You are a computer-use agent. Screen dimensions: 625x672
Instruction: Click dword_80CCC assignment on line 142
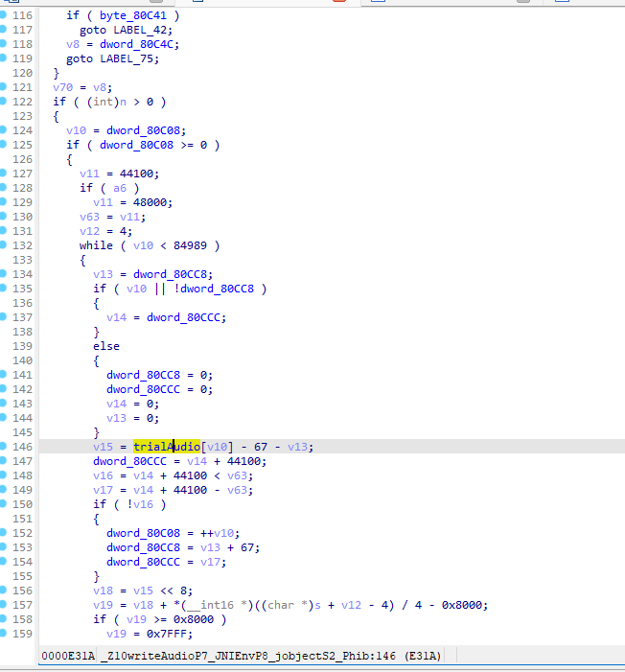[x=143, y=389]
